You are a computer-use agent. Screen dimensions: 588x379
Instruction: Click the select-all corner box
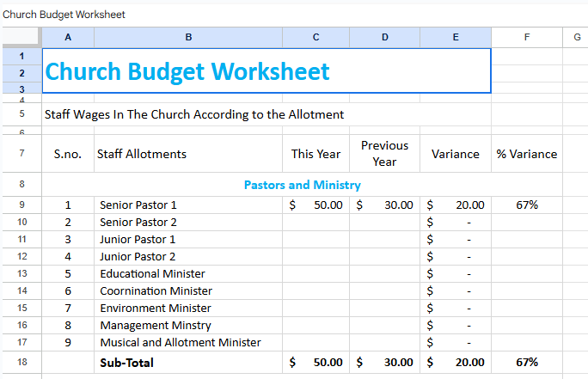pos(21,37)
